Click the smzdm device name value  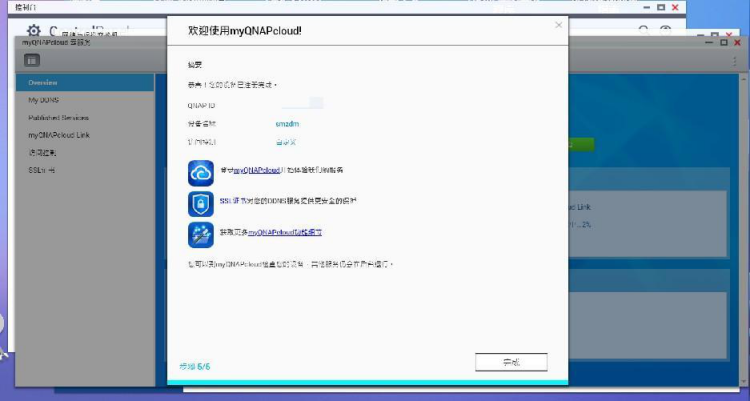(x=287, y=124)
